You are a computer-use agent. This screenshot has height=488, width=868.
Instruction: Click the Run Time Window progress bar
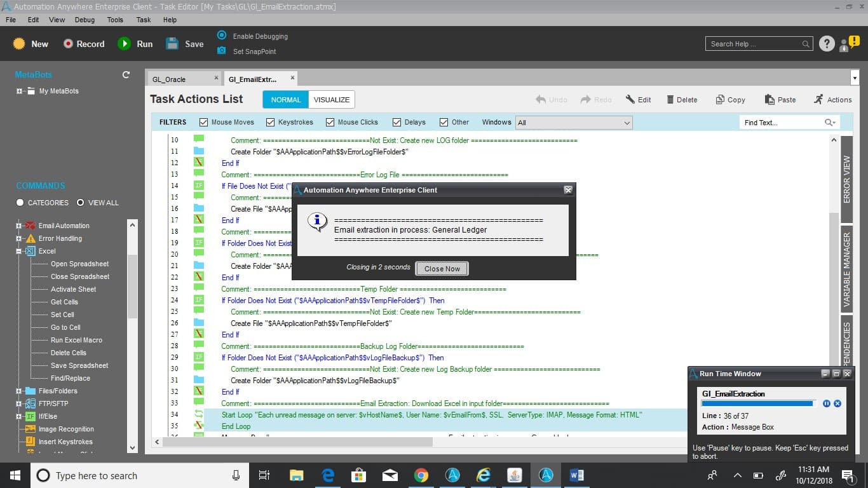[x=757, y=403]
